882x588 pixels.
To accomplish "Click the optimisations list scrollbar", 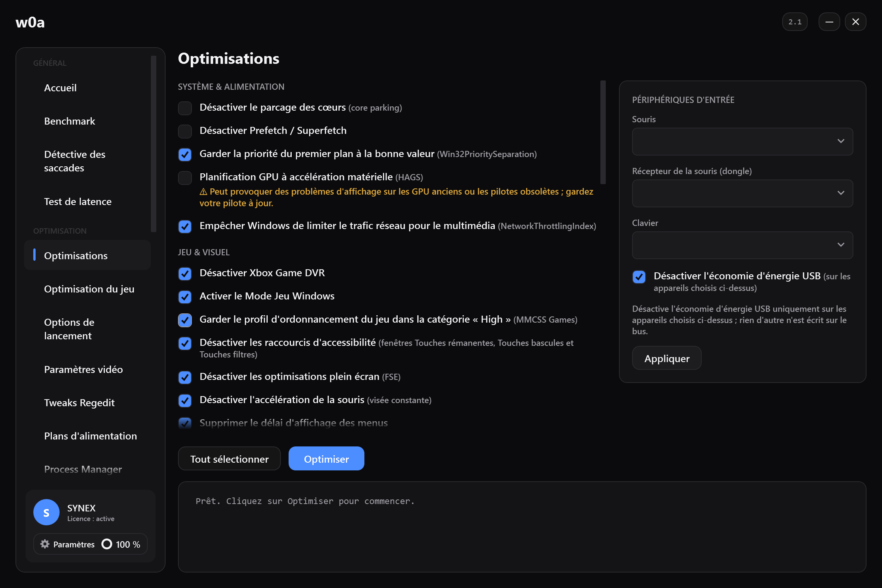I will [603, 132].
